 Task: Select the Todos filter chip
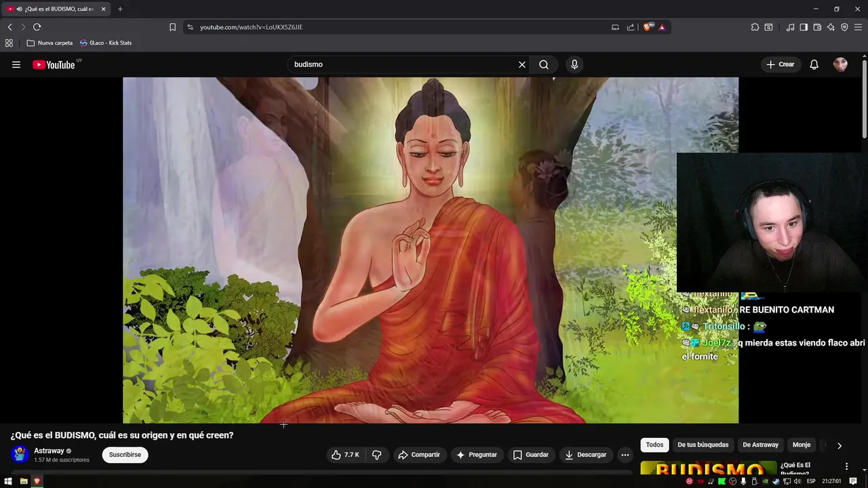pos(654,445)
